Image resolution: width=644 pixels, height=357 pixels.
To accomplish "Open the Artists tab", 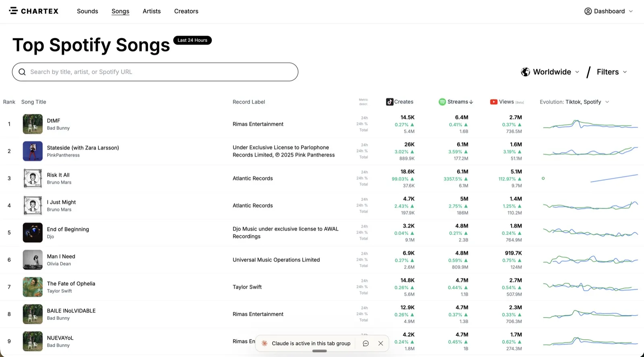I will (151, 11).
